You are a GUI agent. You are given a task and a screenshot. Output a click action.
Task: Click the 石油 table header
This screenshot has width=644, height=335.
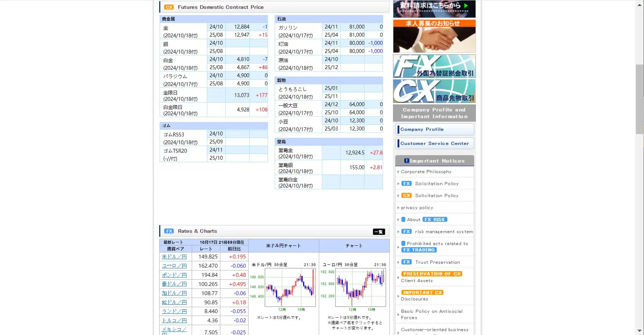pos(329,19)
